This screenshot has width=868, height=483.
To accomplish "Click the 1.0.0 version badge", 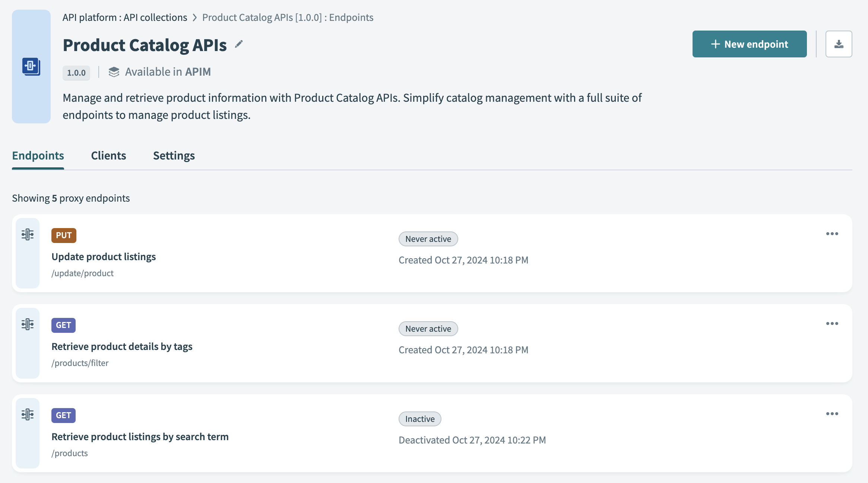I will tap(76, 73).
